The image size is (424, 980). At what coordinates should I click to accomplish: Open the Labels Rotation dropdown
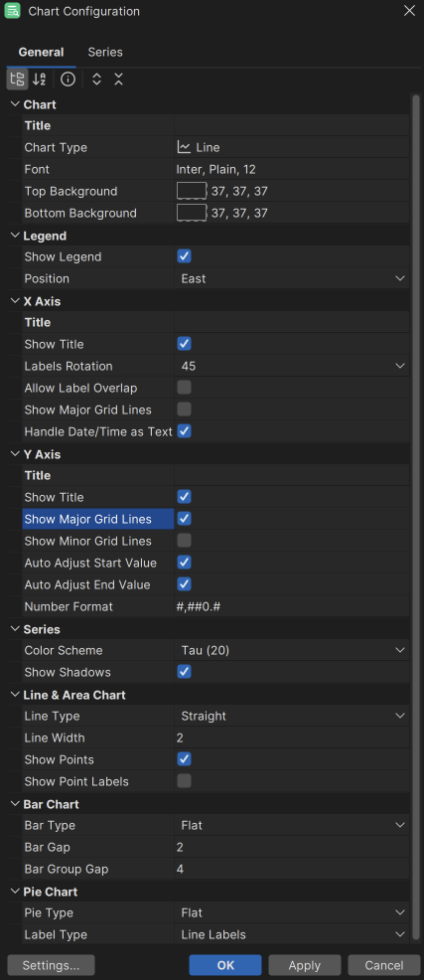click(292, 366)
